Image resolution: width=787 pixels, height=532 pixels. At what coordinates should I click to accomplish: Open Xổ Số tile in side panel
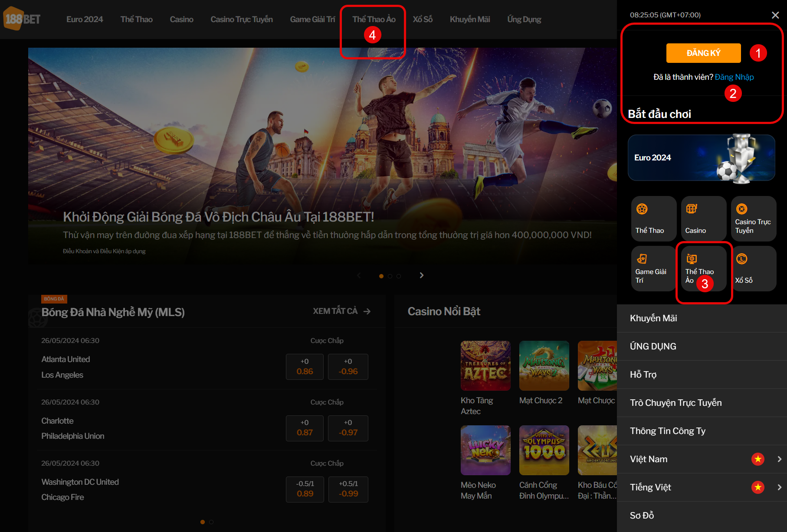point(754,268)
